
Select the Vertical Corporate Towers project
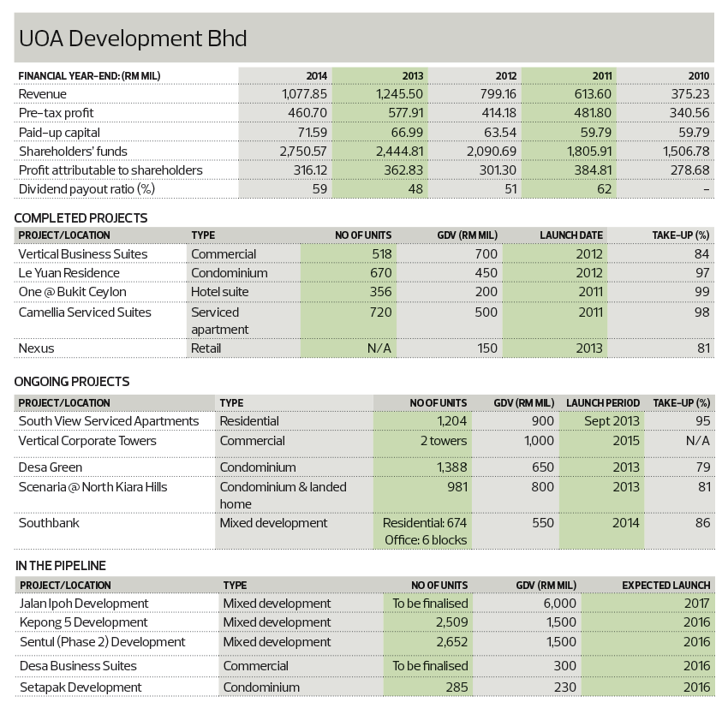(x=87, y=441)
